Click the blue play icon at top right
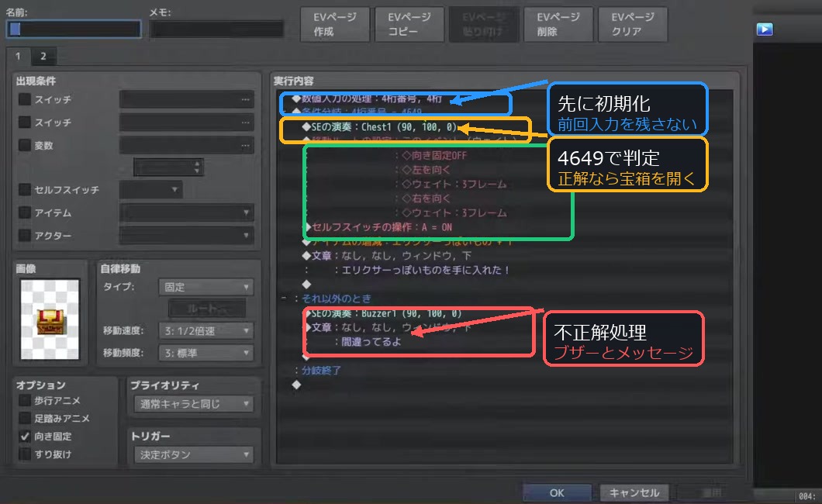822x504 pixels. tap(765, 29)
